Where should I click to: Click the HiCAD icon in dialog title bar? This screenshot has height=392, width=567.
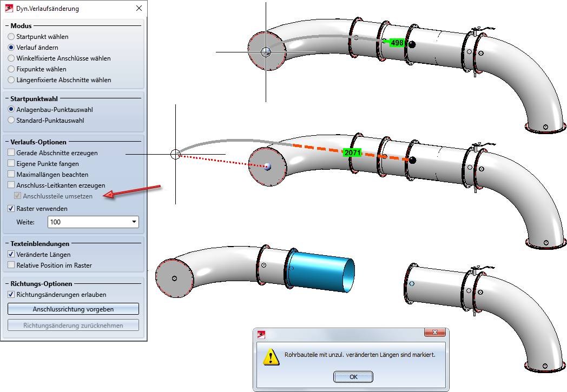click(9, 8)
